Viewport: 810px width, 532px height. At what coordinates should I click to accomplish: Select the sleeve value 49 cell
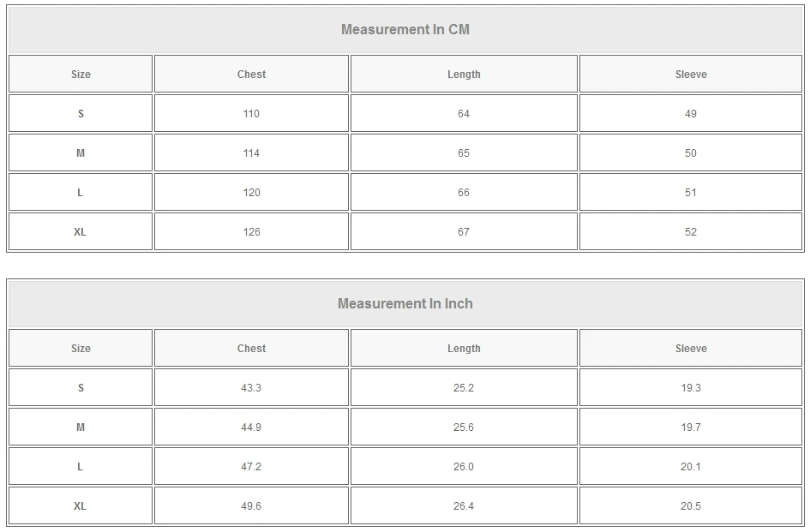[x=691, y=114]
